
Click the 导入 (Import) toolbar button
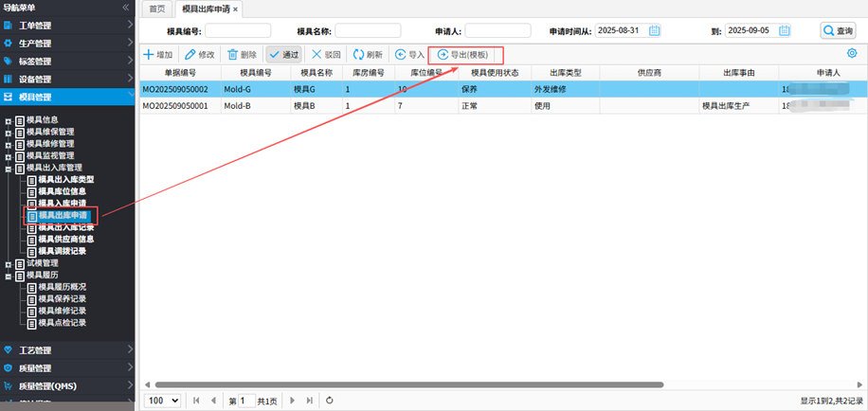409,55
